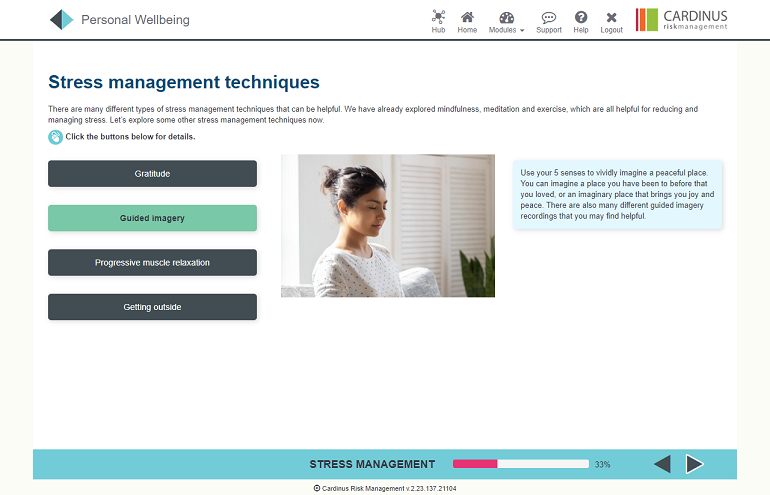Select the Gratitude button
The height and width of the screenshot is (495, 770).
pyautogui.click(x=152, y=174)
